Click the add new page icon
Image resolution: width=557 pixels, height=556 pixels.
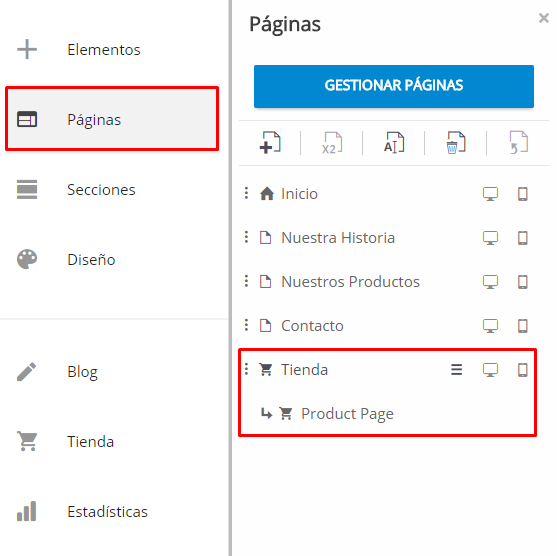270,143
